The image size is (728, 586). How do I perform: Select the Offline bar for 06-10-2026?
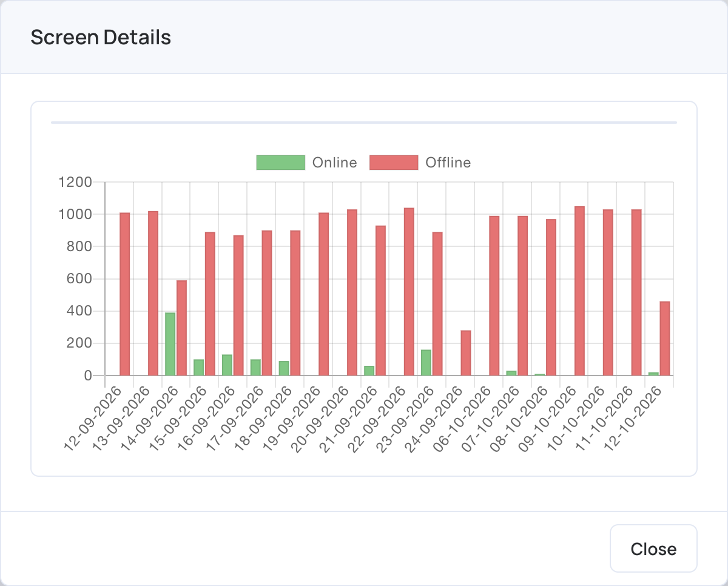494,296
